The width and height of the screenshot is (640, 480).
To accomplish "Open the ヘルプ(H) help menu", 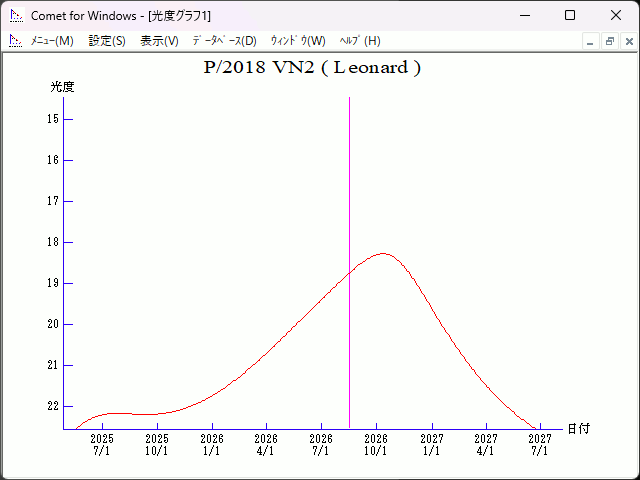I will click(x=360, y=41).
